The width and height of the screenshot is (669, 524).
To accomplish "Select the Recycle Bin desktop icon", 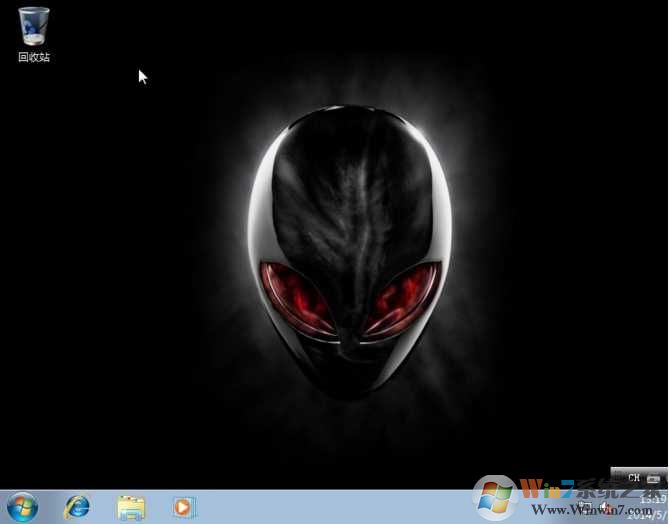I will pos(34,35).
